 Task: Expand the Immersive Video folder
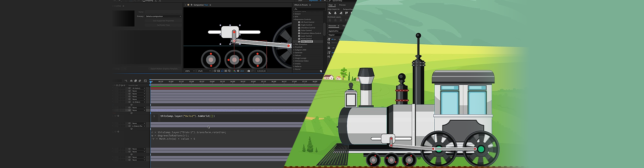click(x=294, y=61)
